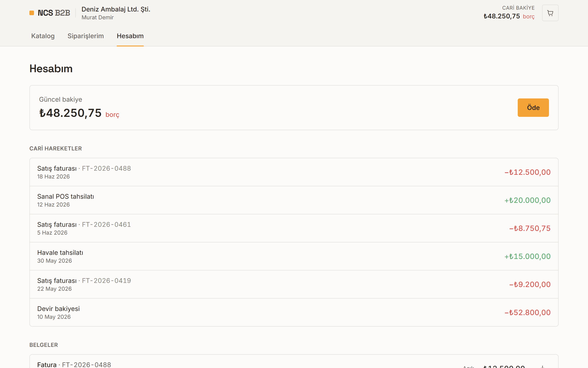
Task: Click the Güncel bakiye label
Action: point(60,100)
